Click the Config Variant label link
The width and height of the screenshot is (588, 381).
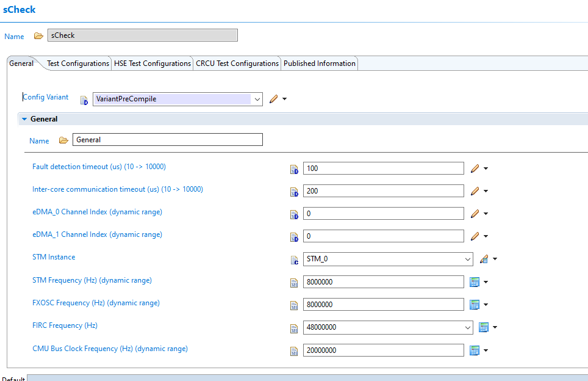[46, 97]
